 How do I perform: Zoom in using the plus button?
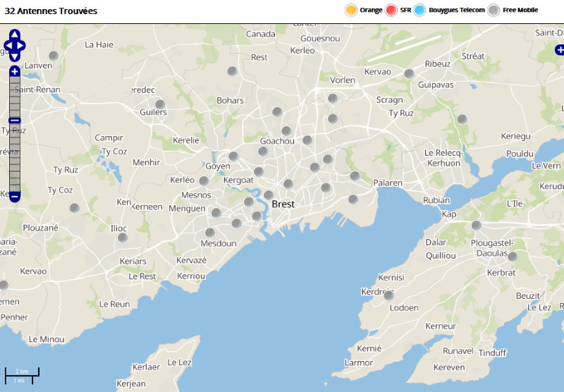[x=14, y=71]
